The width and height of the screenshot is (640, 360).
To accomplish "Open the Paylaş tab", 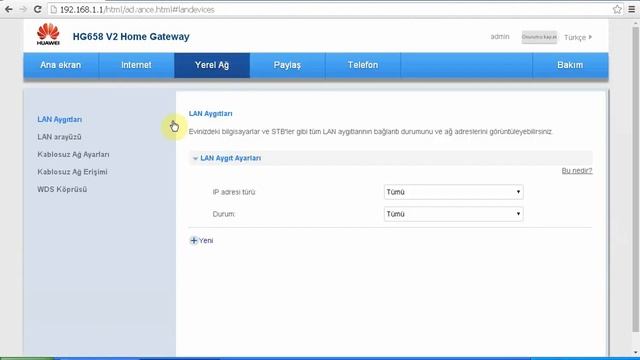I will coord(287,65).
